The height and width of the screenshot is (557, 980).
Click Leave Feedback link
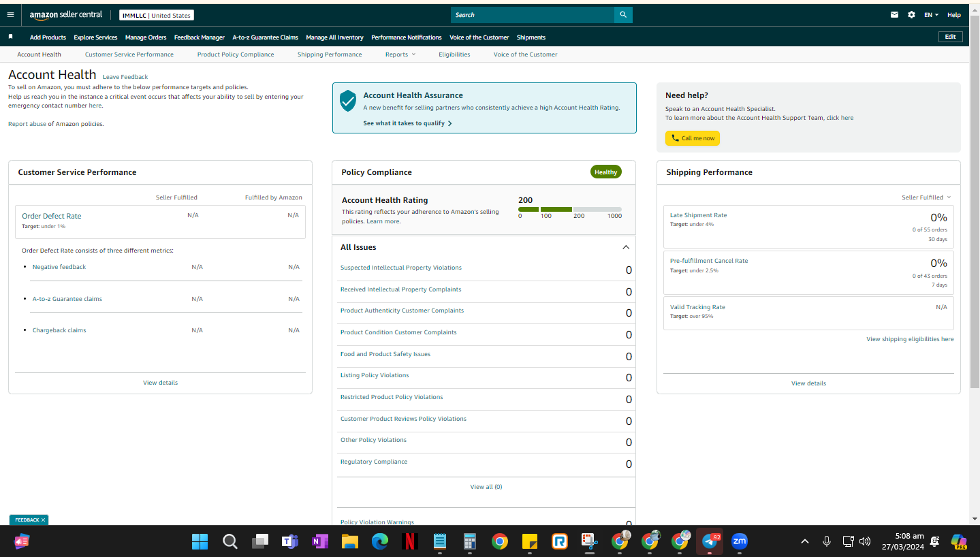coord(125,77)
